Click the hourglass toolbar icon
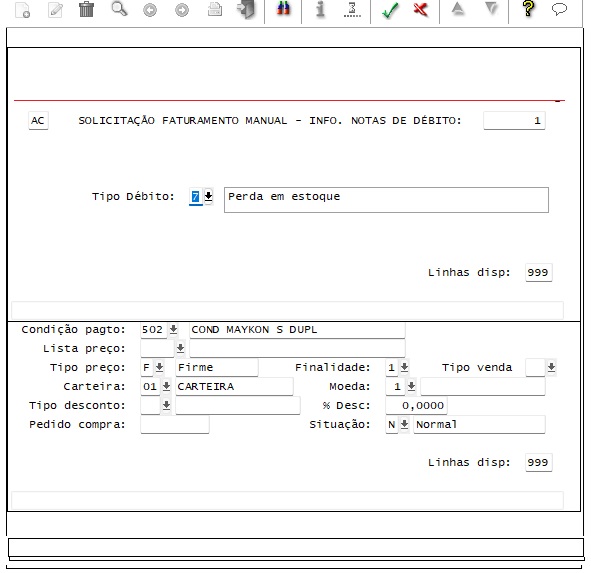This screenshot has width=591, height=573. pos(352,10)
